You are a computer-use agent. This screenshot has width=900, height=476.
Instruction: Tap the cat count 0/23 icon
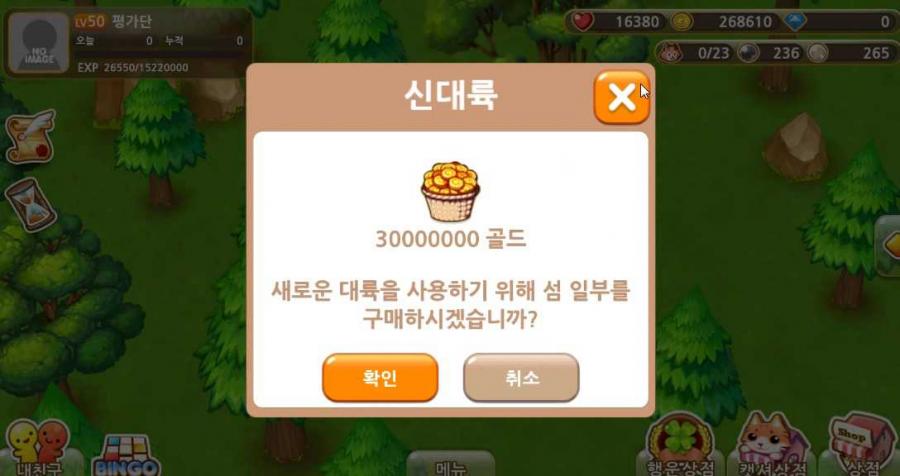pyautogui.click(x=669, y=53)
